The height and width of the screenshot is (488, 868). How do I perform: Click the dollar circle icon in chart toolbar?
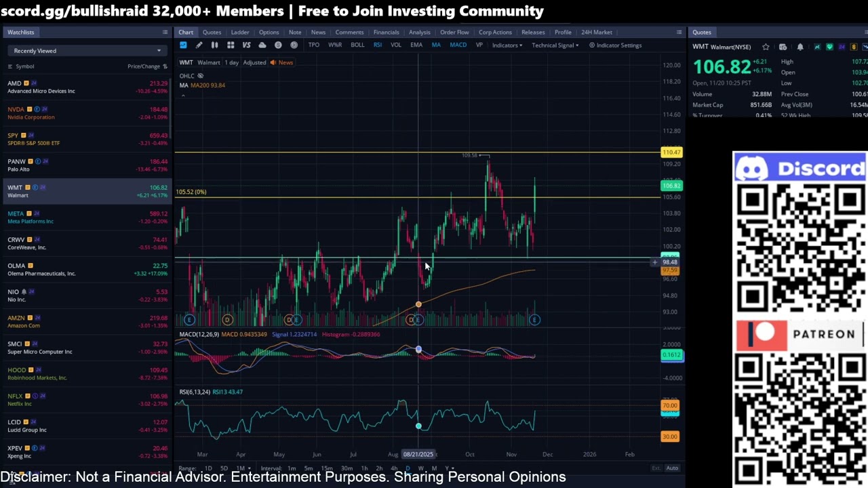[278, 45]
